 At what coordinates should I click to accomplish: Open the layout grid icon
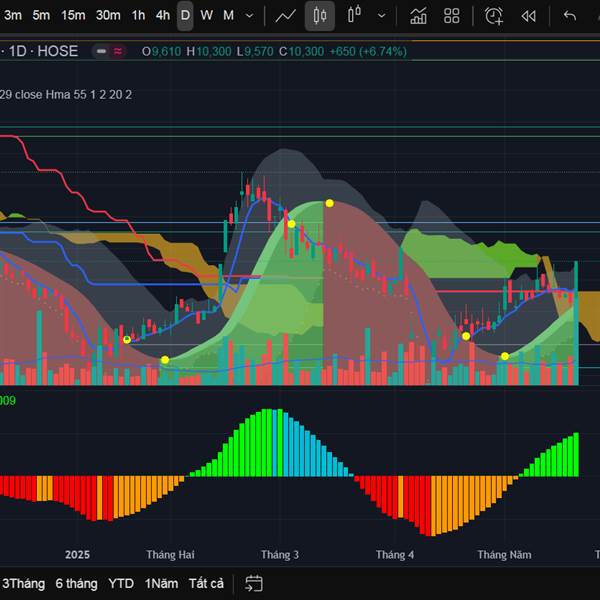pyautogui.click(x=452, y=16)
